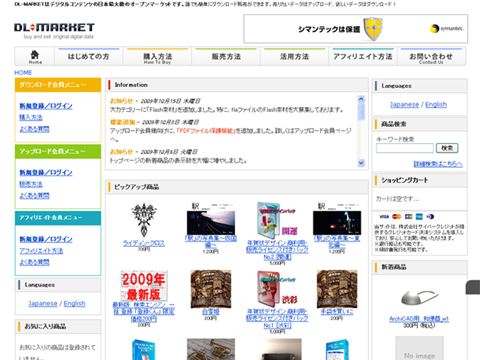Click the DL-MARKET logo
The width and height of the screenshot is (480, 360).
[54, 31]
